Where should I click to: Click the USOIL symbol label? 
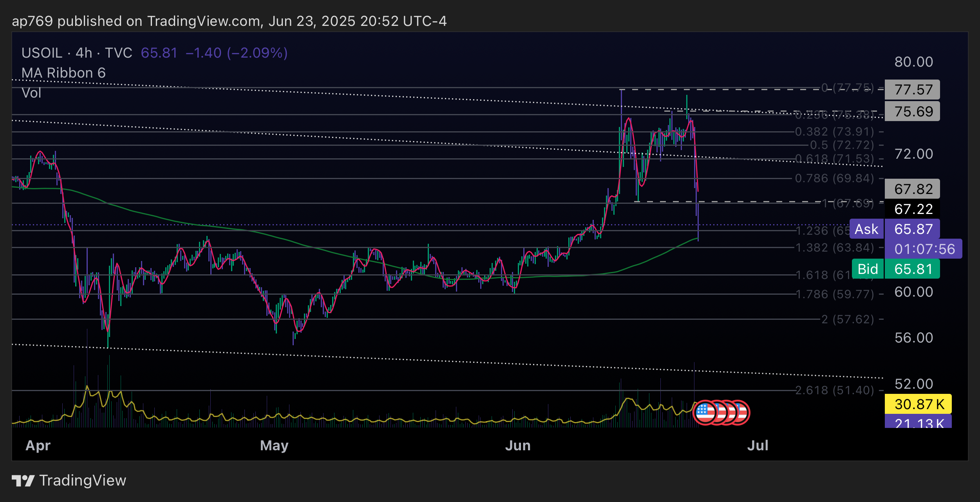click(x=42, y=53)
